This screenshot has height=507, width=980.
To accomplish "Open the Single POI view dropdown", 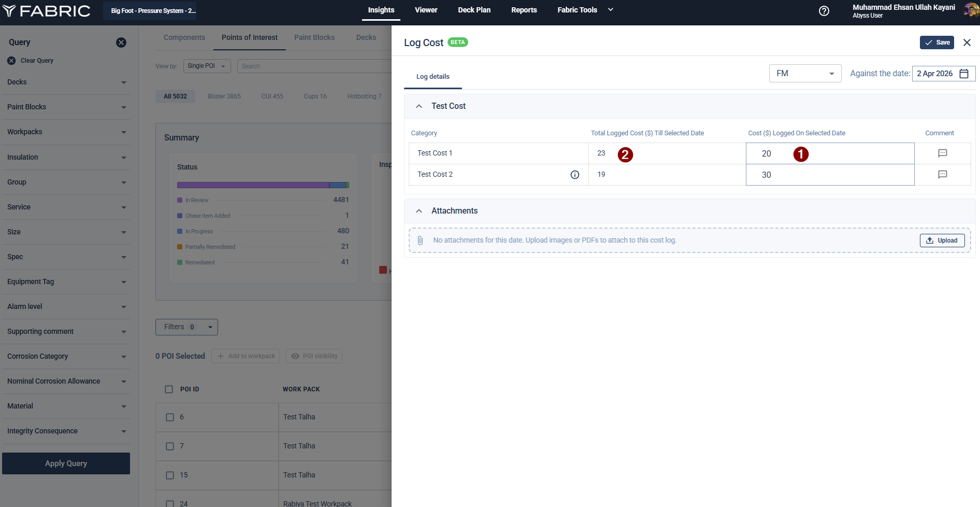I will tap(207, 66).
